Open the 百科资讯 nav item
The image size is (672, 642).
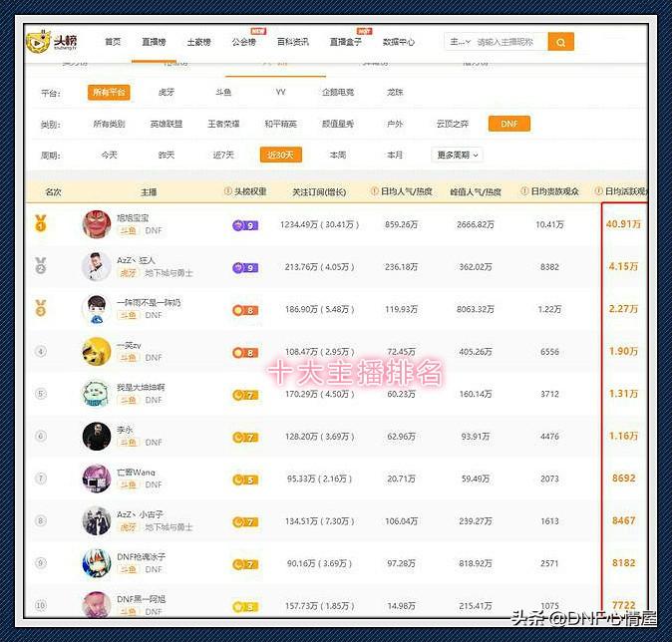click(293, 42)
